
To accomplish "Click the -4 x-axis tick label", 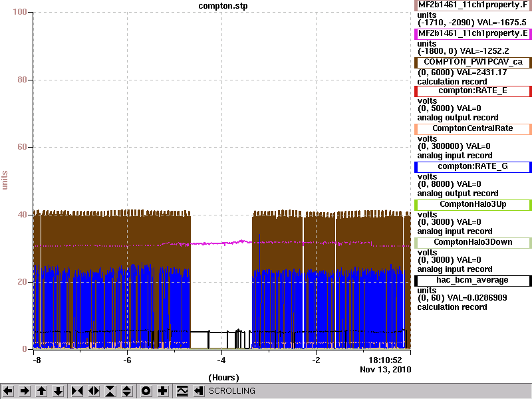I will tap(221, 360).
